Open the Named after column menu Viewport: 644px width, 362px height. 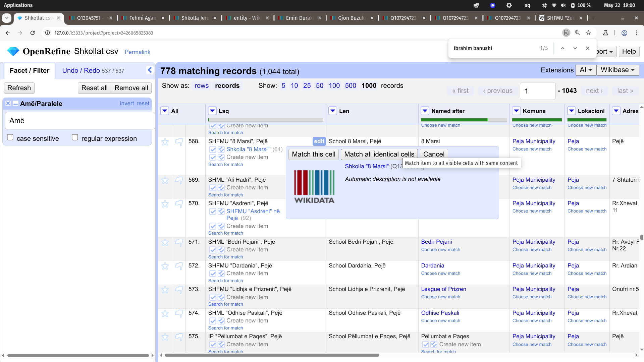click(425, 111)
